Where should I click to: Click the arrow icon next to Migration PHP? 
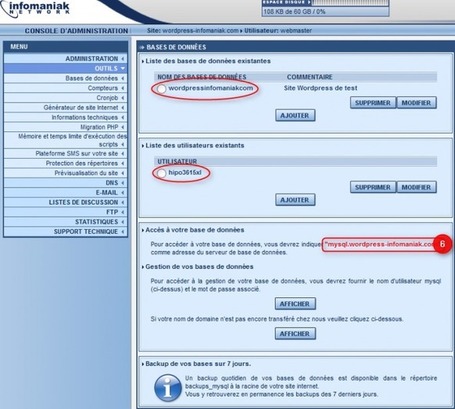(x=123, y=127)
